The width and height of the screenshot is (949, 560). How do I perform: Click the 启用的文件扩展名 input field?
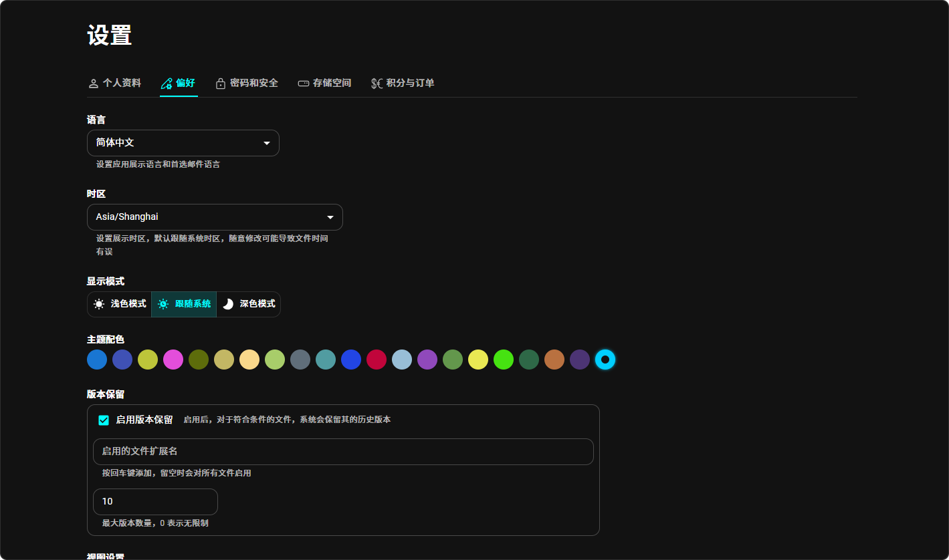[x=342, y=452]
